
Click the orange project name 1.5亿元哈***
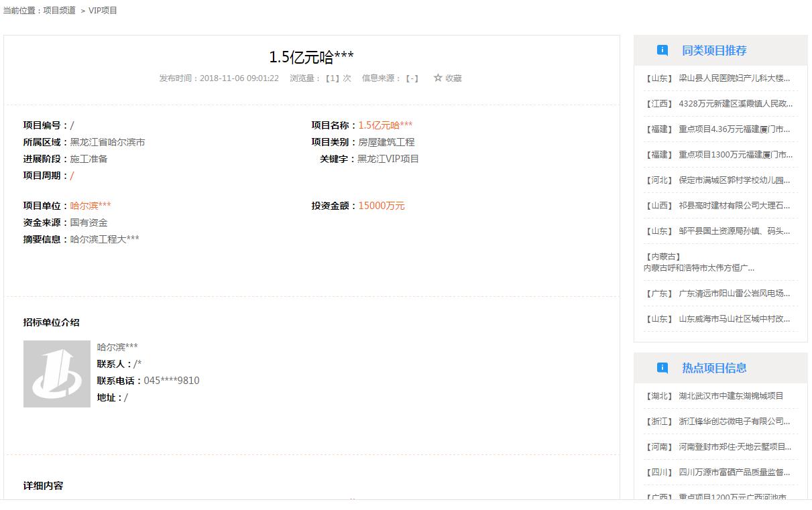(x=386, y=125)
